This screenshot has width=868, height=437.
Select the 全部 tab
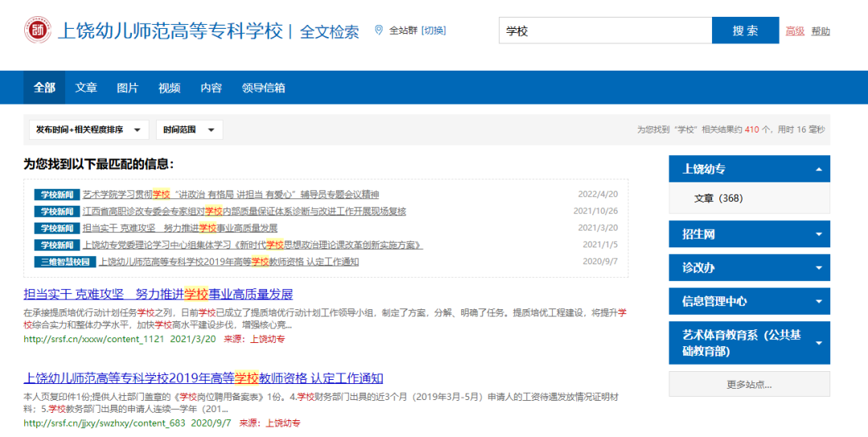click(x=44, y=88)
